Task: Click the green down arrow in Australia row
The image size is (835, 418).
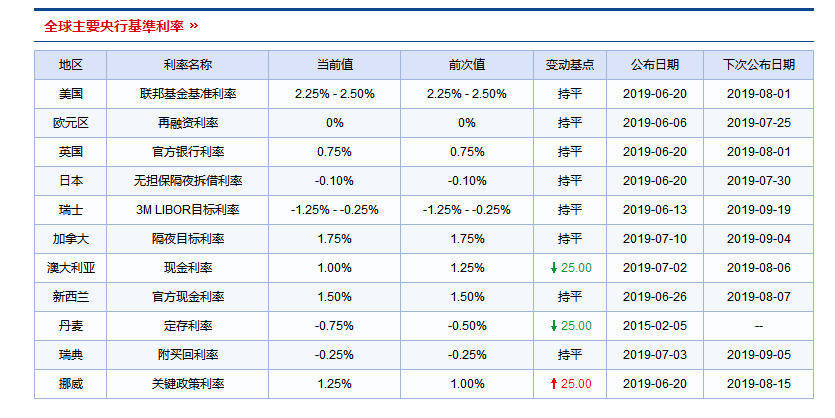Action: 553,268
